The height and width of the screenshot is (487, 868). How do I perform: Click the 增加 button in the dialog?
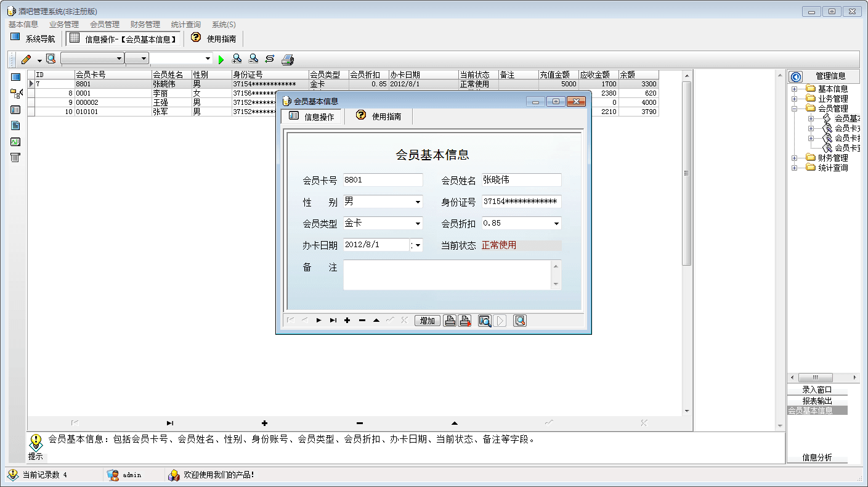[428, 321]
